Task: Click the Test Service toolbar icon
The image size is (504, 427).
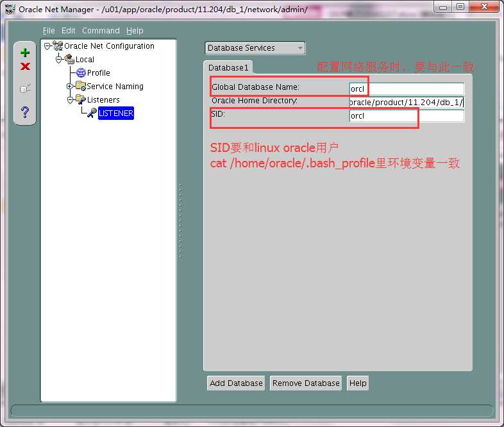Action: point(25,88)
